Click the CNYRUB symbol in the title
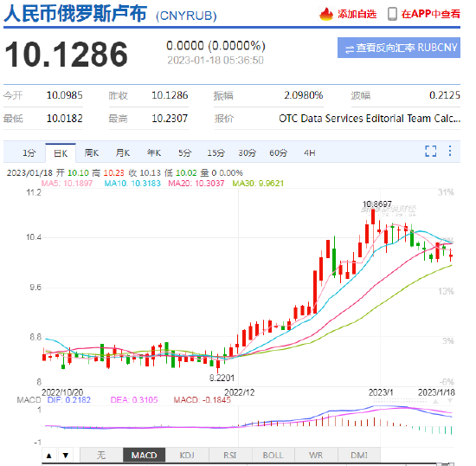 [186, 16]
